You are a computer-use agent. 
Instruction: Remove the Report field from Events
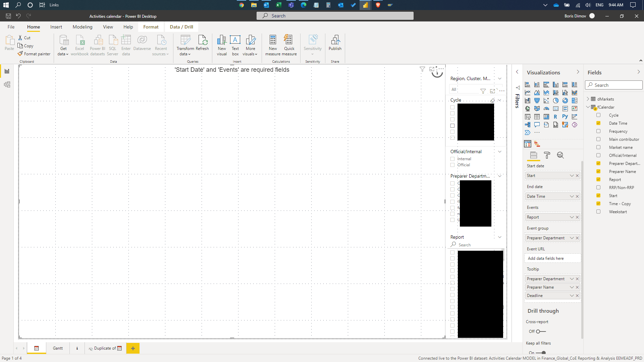[x=577, y=217]
